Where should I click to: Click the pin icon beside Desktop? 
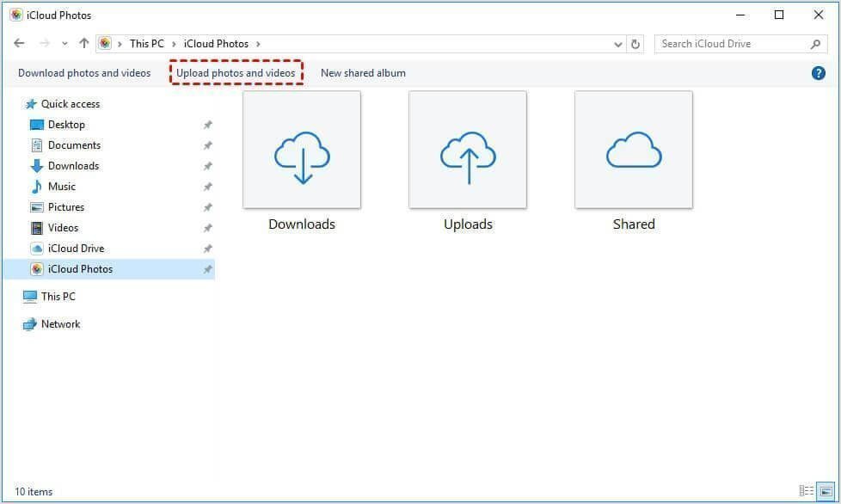click(207, 125)
